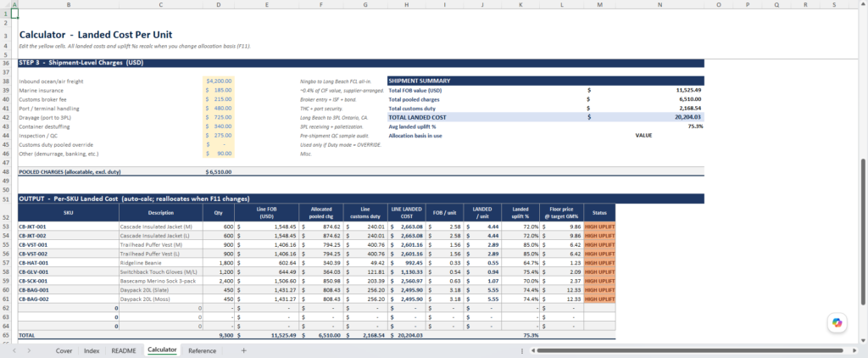Click HIGH UPLIFT status for CB-GLV-001
The height and width of the screenshot is (358, 868).
pos(599,272)
